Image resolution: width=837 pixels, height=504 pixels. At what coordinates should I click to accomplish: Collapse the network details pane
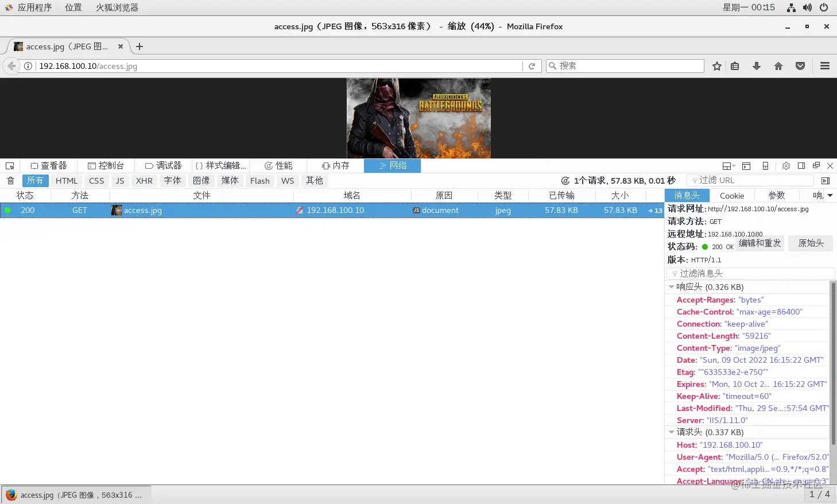coord(826,181)
